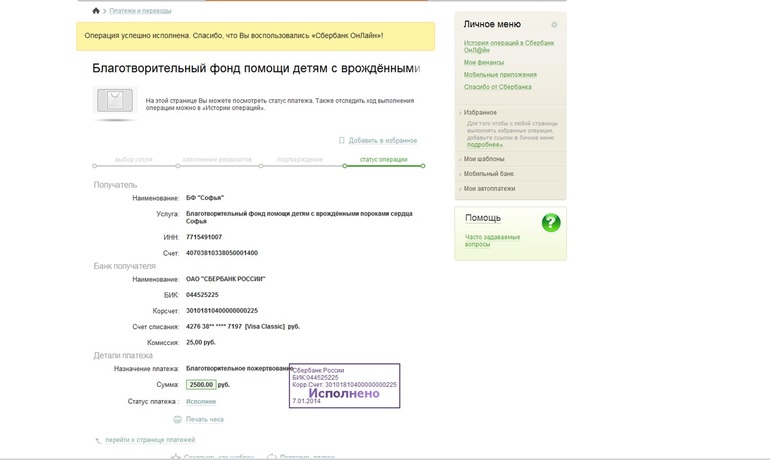Click the Исполнен payment status link
The image size is (770, 460).
201,402
